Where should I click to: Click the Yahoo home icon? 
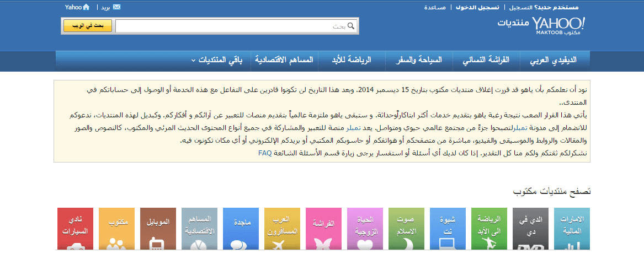[x=86, y=7]
